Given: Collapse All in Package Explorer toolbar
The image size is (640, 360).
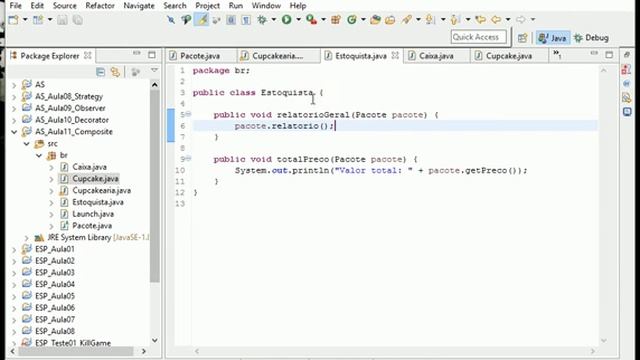Looking at the screenshot, I should pos(100,72).
